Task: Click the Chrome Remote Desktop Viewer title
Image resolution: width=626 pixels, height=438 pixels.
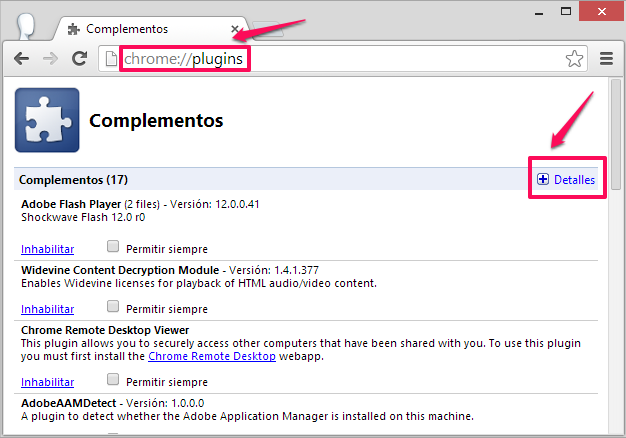Action: tap(105, 330)
